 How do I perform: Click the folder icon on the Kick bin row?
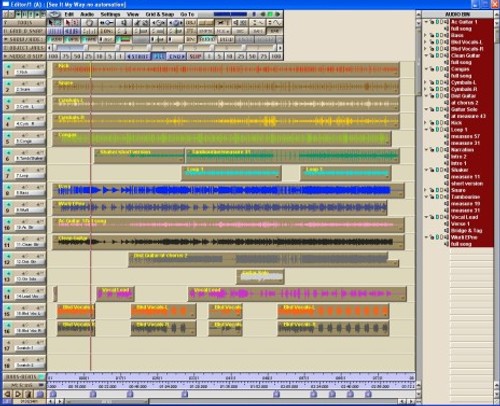coord(432,123)
